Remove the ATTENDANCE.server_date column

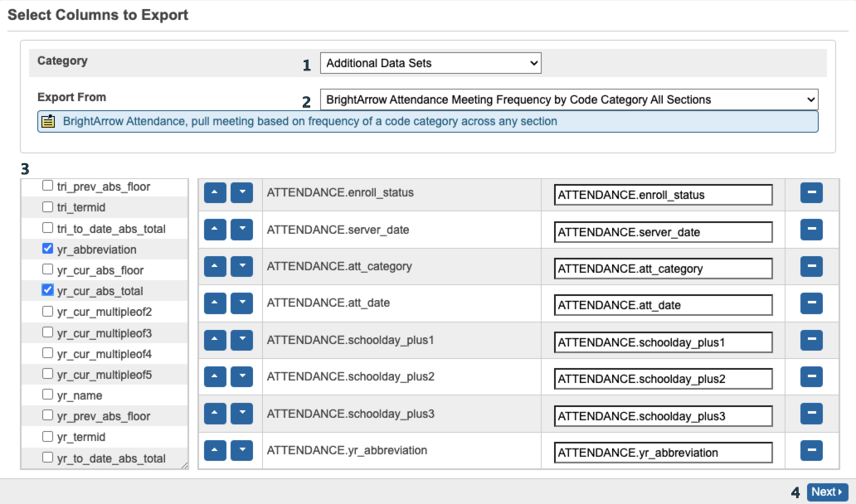[811, 230]
